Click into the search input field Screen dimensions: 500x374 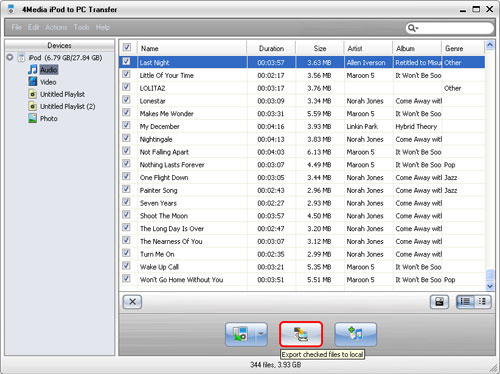point(455,28)
